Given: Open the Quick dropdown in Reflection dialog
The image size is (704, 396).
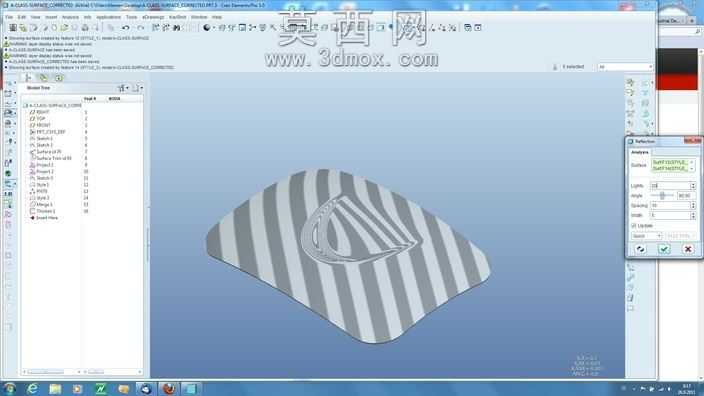Looking at the screenshot, I should coord(647,236).
